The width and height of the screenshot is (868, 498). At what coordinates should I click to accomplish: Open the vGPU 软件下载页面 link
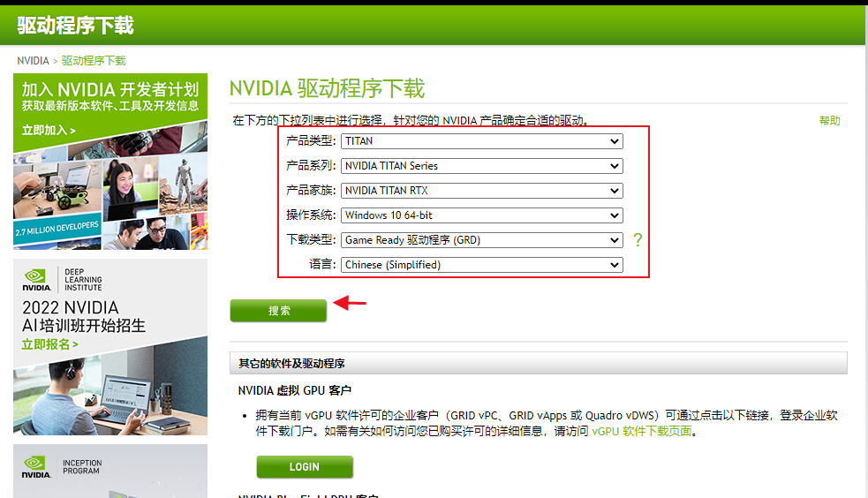(x=642, y=431)
